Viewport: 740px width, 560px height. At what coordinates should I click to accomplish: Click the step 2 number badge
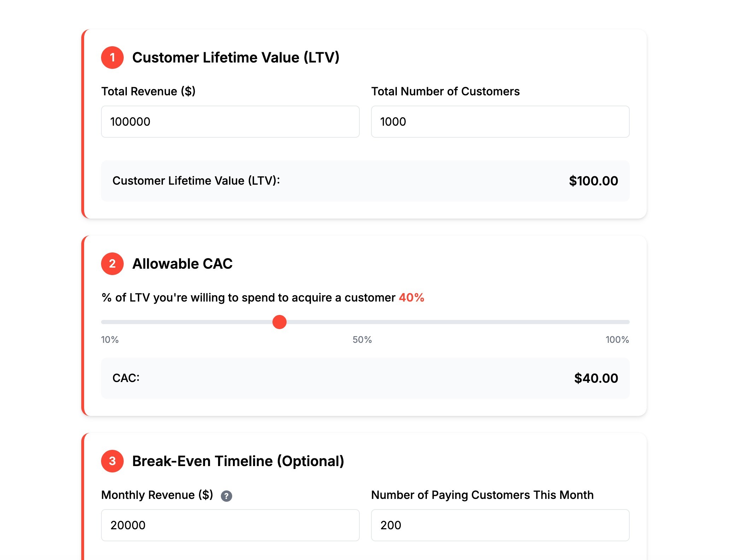112,264
